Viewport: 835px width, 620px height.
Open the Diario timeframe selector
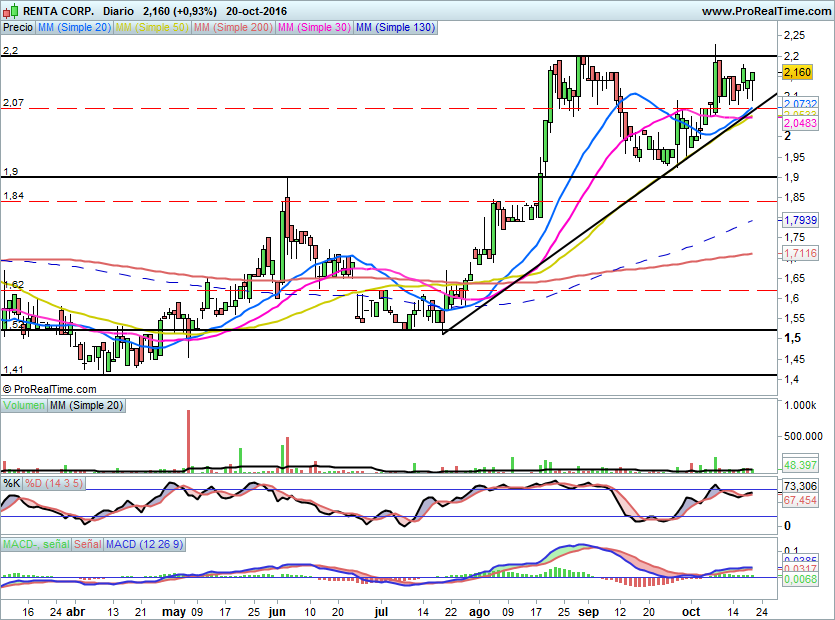coord(119,10)
